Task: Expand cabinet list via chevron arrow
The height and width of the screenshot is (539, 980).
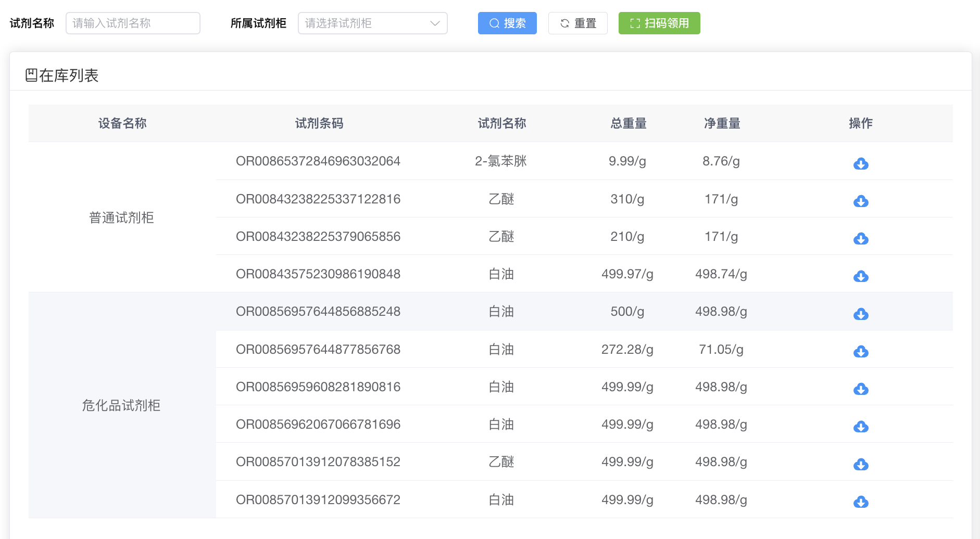Action: point(435,23)
